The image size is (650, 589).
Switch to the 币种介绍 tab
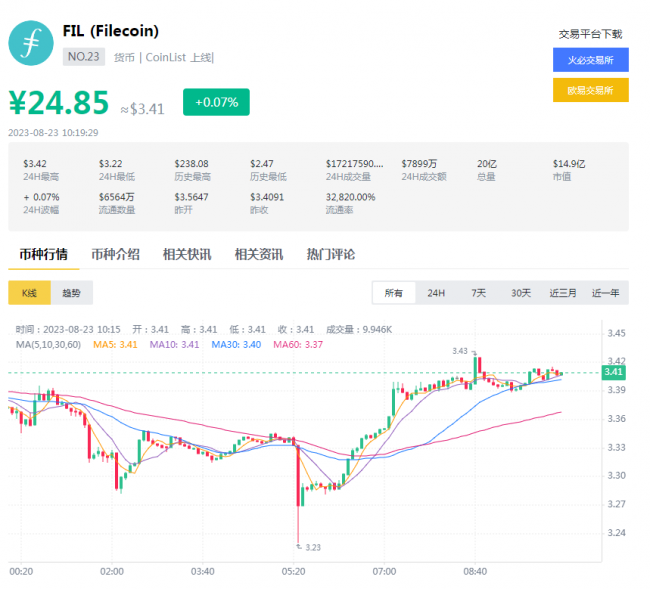[x=115, y=254]
